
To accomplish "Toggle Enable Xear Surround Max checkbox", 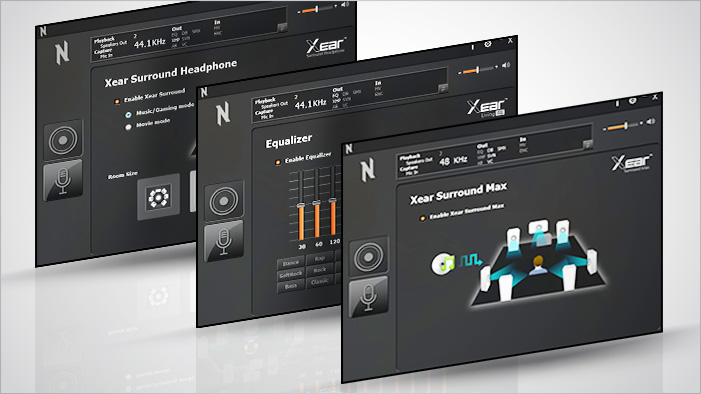I will point(422,218).
